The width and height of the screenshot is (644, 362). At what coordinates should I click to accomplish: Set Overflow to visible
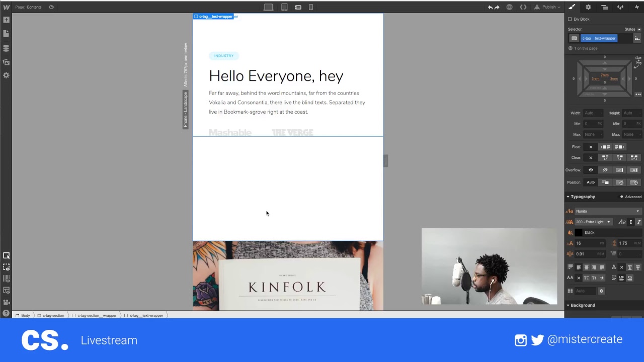pos(591,170)
